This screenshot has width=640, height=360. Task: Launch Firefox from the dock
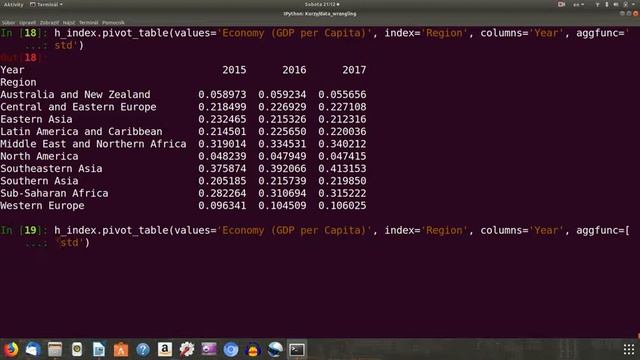11,349
